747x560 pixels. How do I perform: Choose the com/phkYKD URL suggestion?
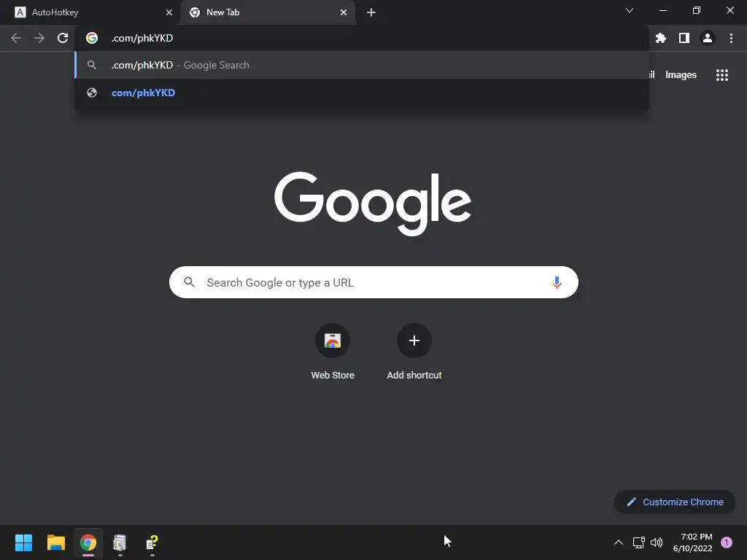[x=362, y=93]
